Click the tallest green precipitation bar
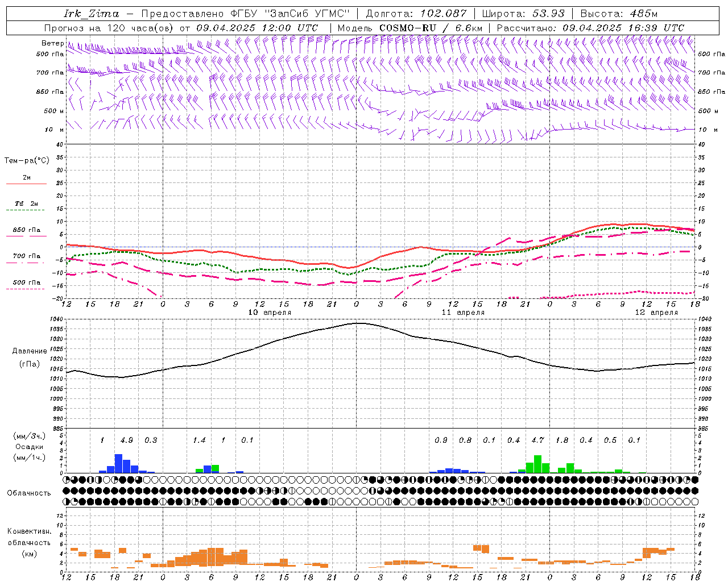This screenshot has width=728, height=582. tap(537, 464)
